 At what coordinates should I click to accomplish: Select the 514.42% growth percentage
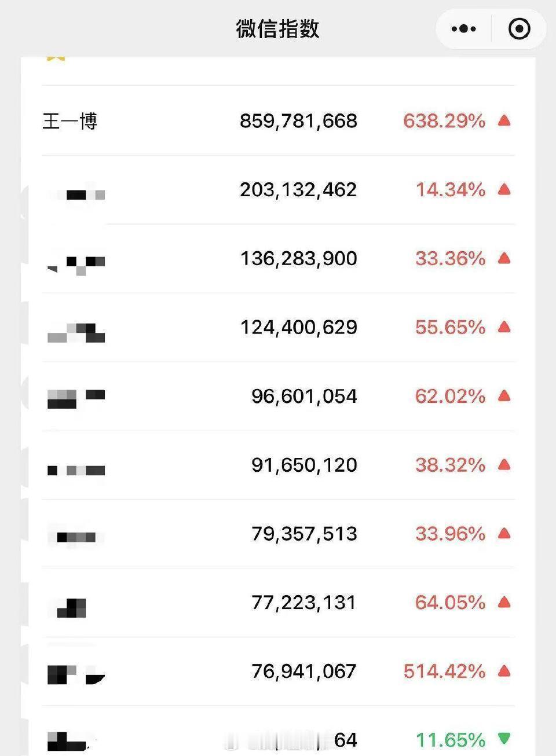tap(444, 671)
